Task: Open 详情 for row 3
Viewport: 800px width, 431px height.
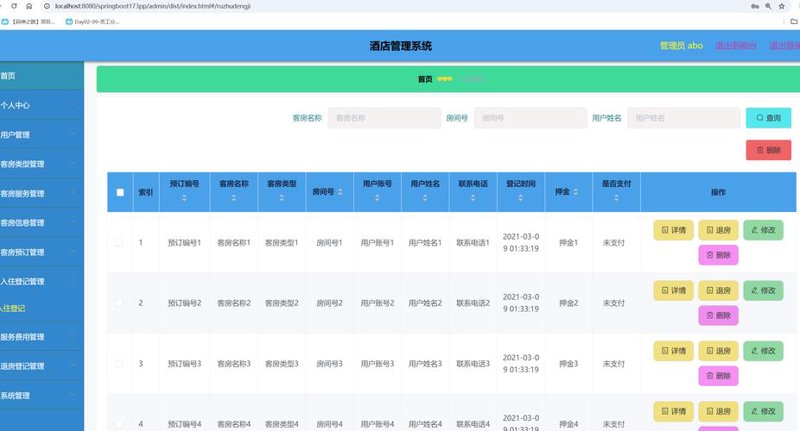Action: (x=673, y=351)
